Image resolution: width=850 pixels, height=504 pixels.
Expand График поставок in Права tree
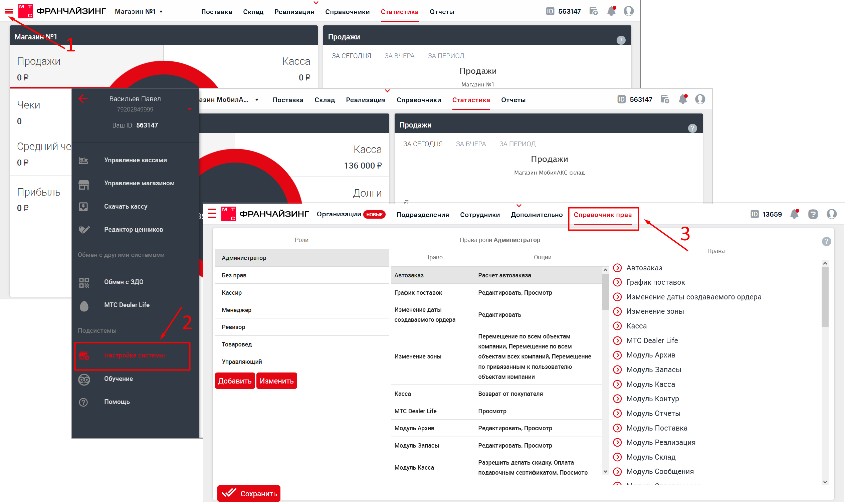click(x=617, y=283)
